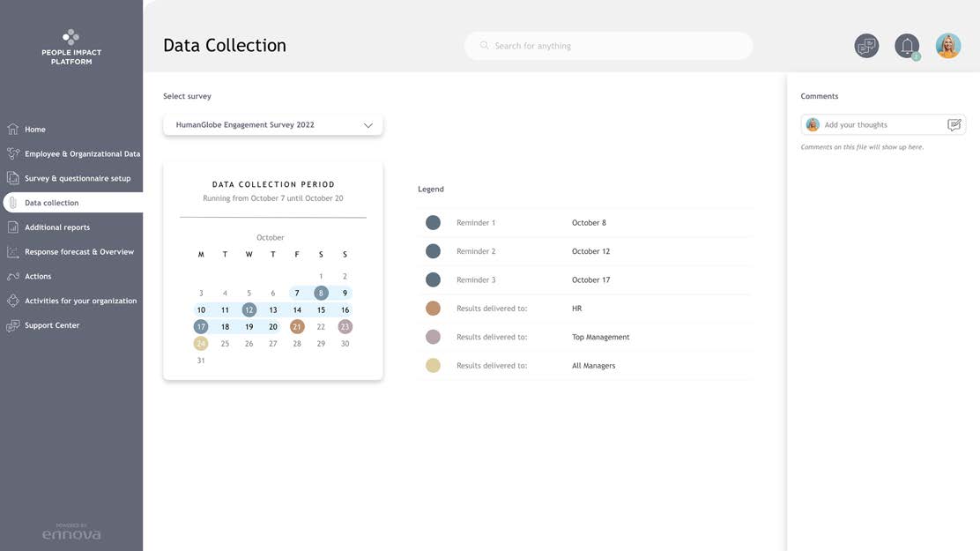Click the Employee & Organizational Data icon
The width and height of the screenshot is (980, 551).
point(12,153)
